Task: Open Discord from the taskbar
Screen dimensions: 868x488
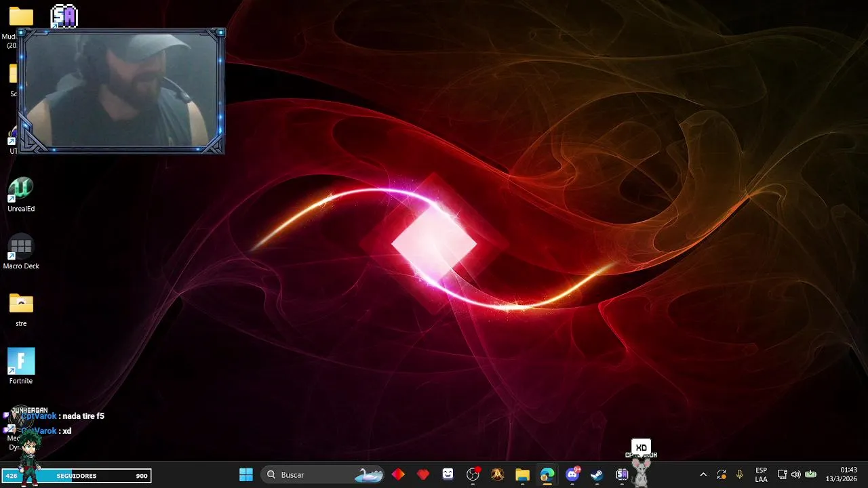Action: [x=572, y=474]
